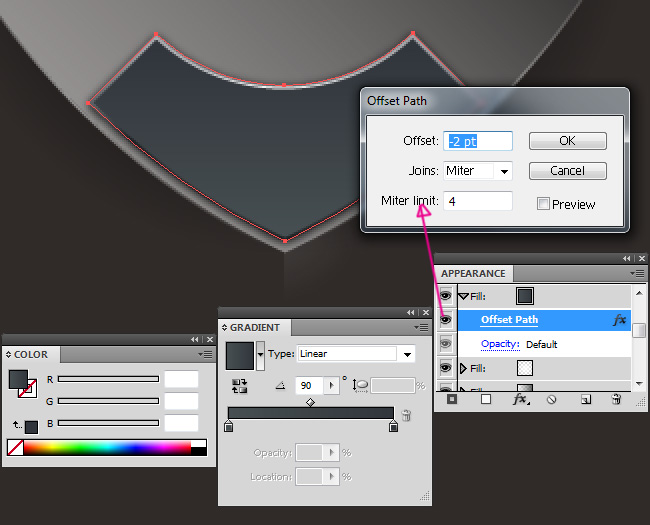Hide Offset Path effect with eye icon
The width and height of the screenshot is (650, 525).
pos(445,320)
